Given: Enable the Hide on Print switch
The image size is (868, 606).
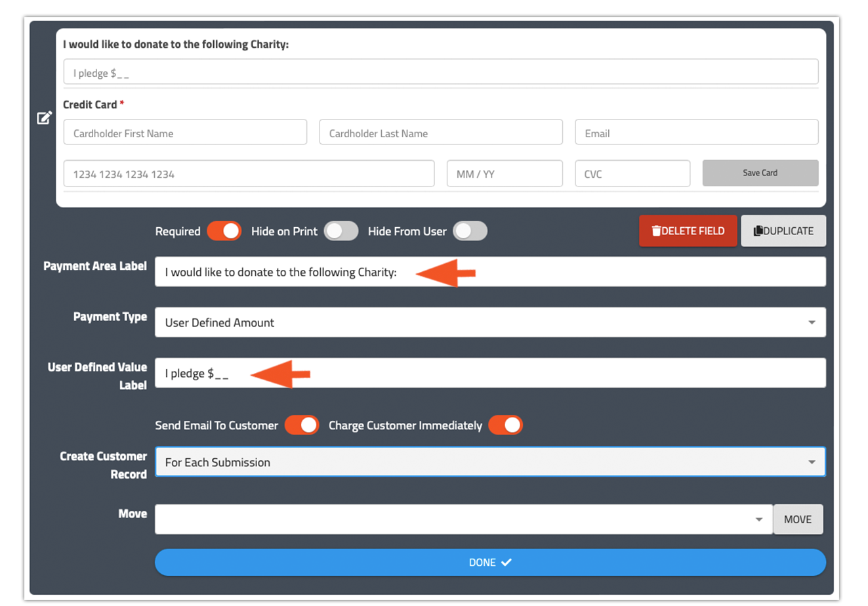Looking at the screenshot, I should [341, 231].
